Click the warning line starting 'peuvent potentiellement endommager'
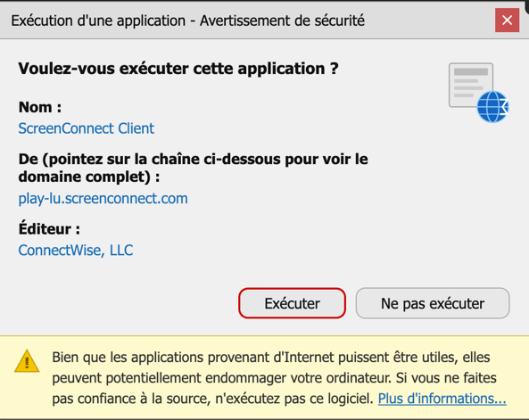The height and width of the screenshot is (420, 529). pos(274,378)
